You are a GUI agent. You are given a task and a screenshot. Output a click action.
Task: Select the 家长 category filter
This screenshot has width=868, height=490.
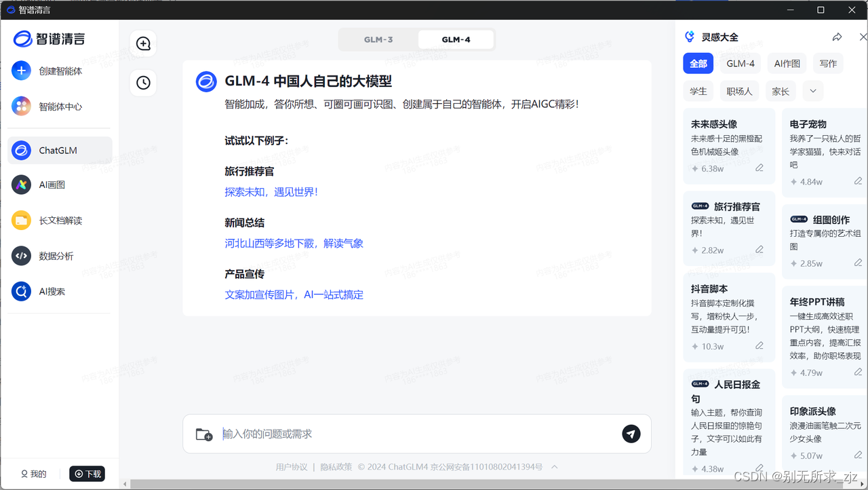point(781,91)
